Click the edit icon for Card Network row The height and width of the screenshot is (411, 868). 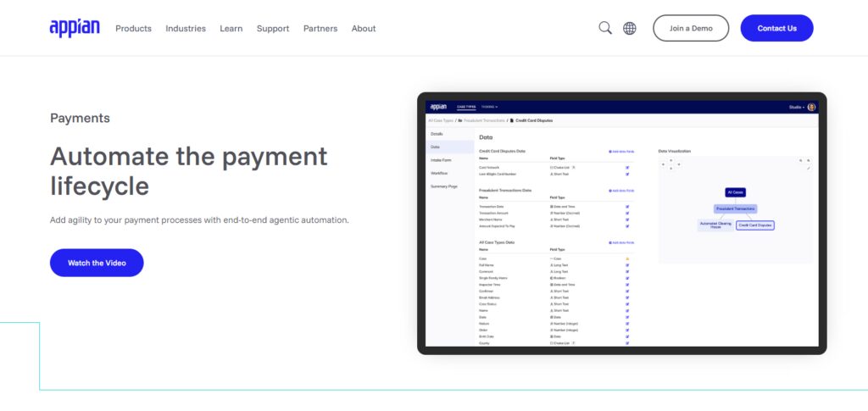click(627, 167)
